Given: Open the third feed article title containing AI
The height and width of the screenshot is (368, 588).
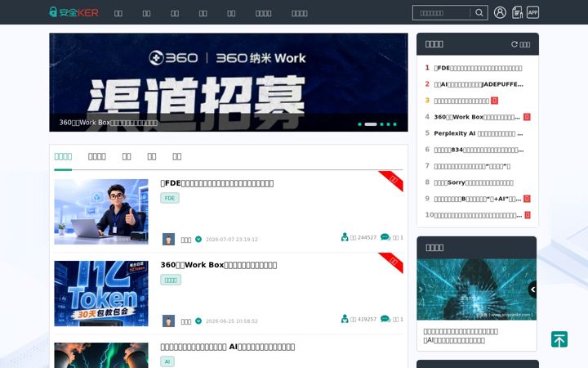Looking at the screenshot, I should click(x=228, y=347).
